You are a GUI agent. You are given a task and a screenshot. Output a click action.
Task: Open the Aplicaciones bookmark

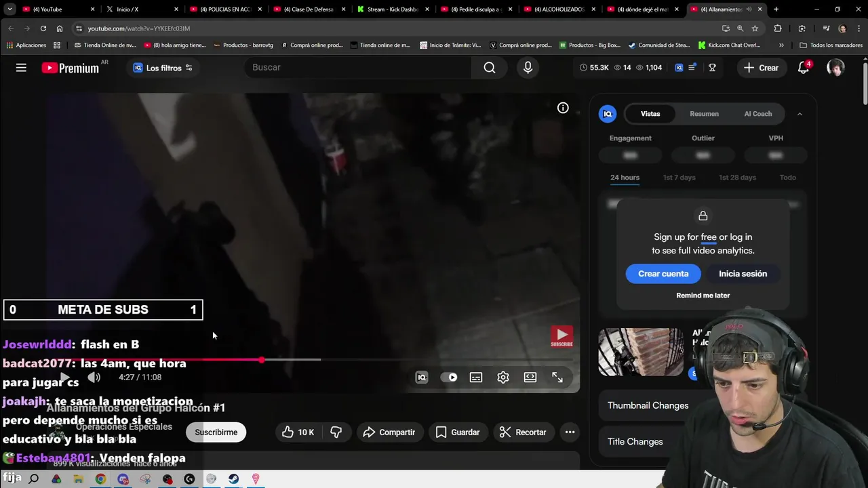pyautogui.click(x=26, y=45)
